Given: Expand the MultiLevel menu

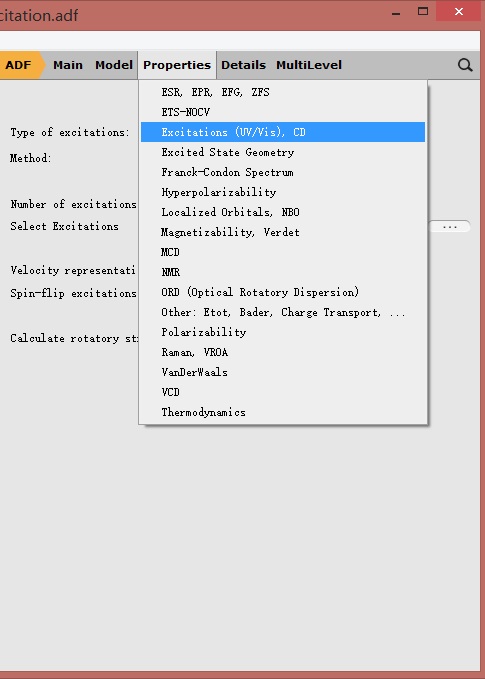Looking at the screenshot, I should click(309, 65).
